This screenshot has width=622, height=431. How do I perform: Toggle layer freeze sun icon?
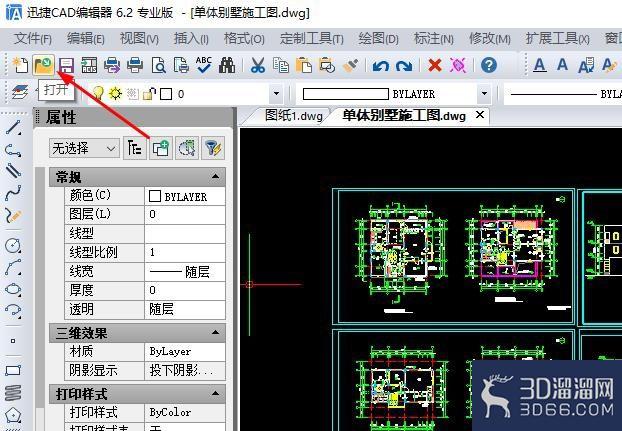tap(115, 94)
